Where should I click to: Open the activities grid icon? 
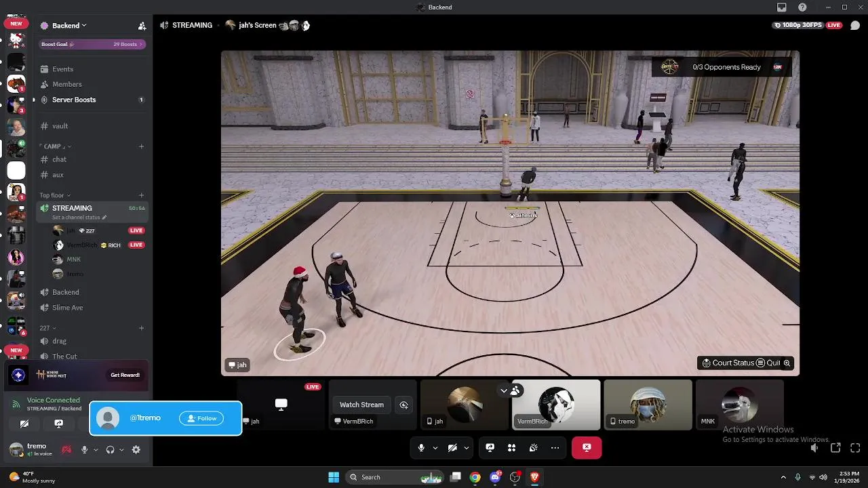tap(511, 447)
